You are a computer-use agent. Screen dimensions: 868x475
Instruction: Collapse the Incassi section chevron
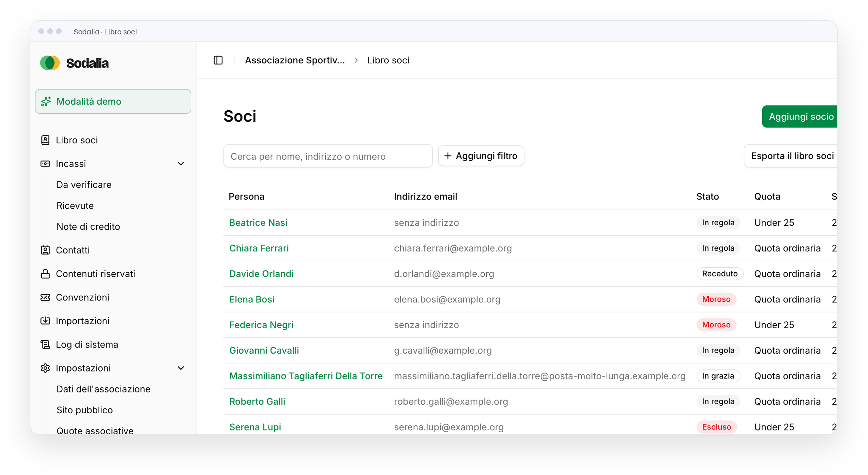[x=181, y=164]
